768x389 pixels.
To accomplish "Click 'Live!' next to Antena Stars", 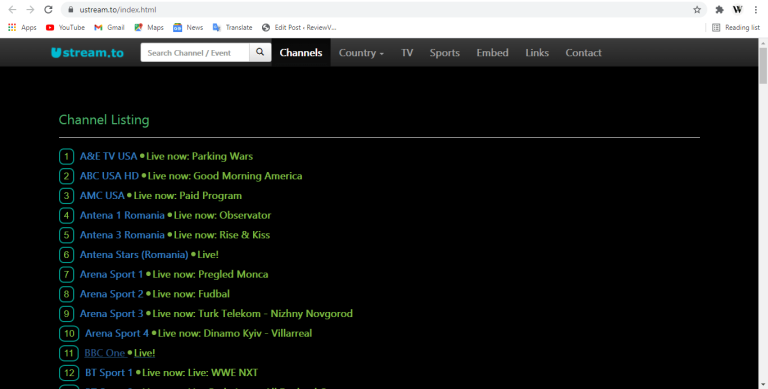I will point(208,255).
